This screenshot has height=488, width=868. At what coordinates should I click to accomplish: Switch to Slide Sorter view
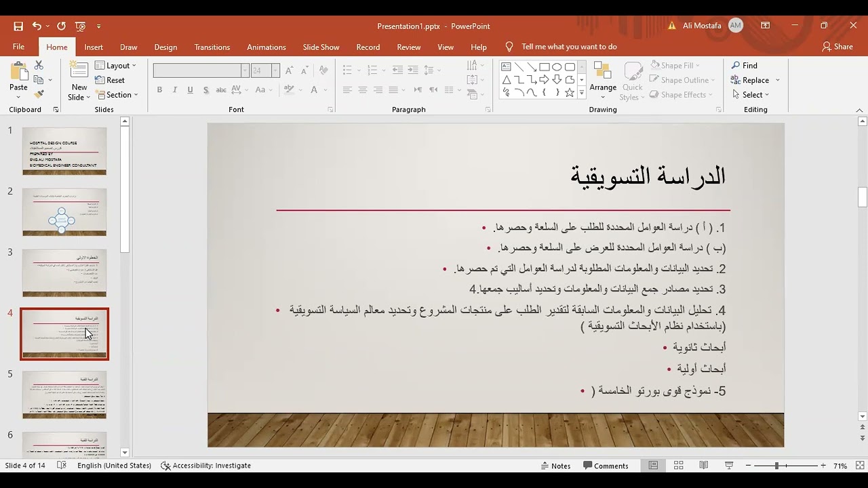(678, 466)
